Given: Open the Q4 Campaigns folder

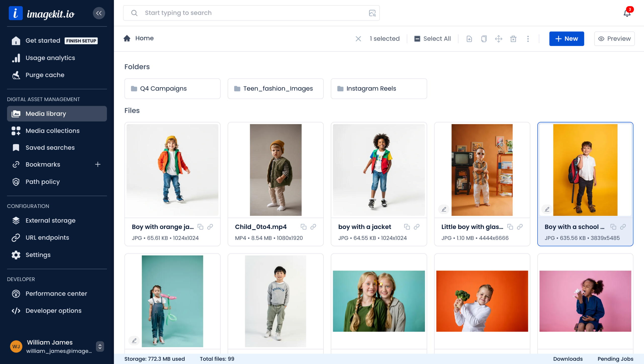Looking at the screenshot, I should click(x=172, y=88).
